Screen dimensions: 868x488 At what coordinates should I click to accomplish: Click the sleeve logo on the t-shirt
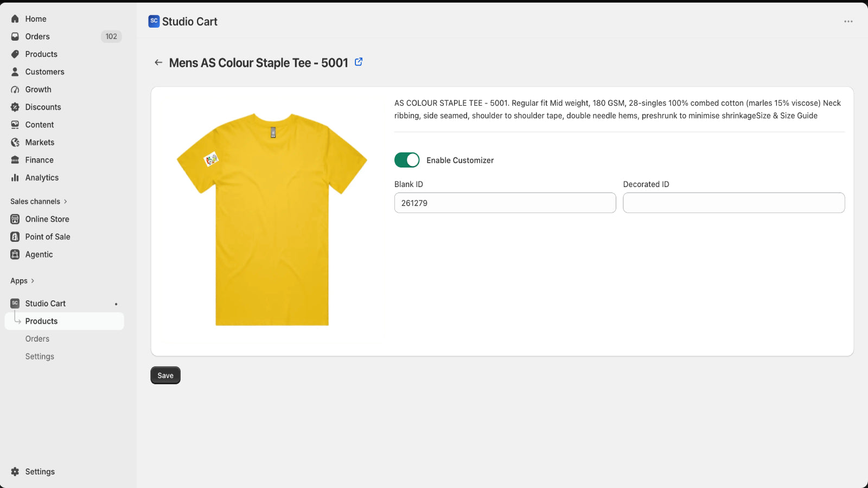pos(211,159)
